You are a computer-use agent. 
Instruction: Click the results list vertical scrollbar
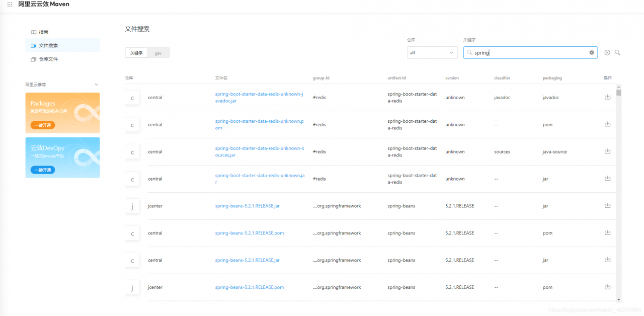click(619, 194)
